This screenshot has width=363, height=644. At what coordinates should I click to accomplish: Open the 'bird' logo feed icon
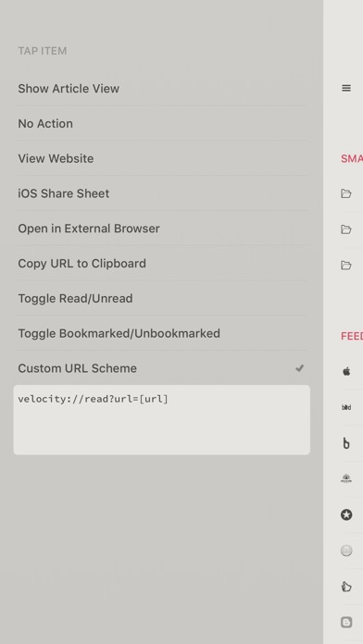(x=346, y=407)
